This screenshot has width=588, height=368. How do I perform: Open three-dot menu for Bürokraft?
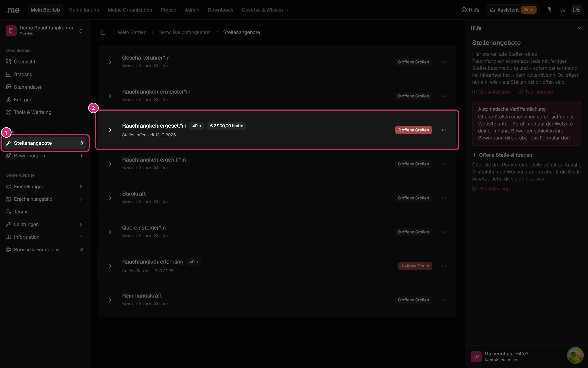[444, 198]
